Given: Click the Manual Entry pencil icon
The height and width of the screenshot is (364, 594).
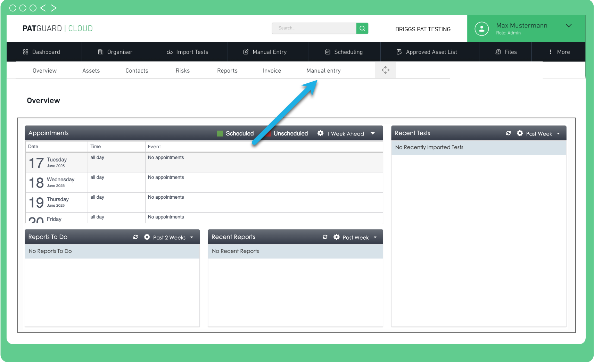Looking at the screenshot, I should pos(246,52).
